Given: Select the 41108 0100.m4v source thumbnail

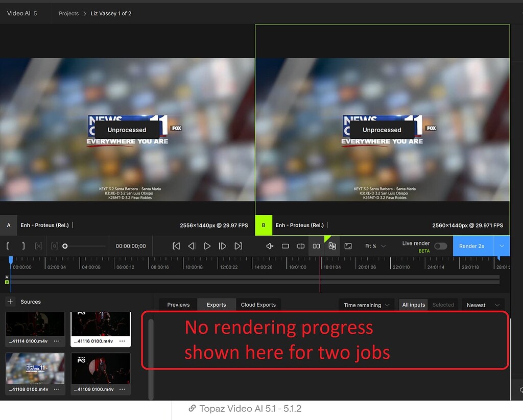Looking at the screenshot, I should pos(35,369).
